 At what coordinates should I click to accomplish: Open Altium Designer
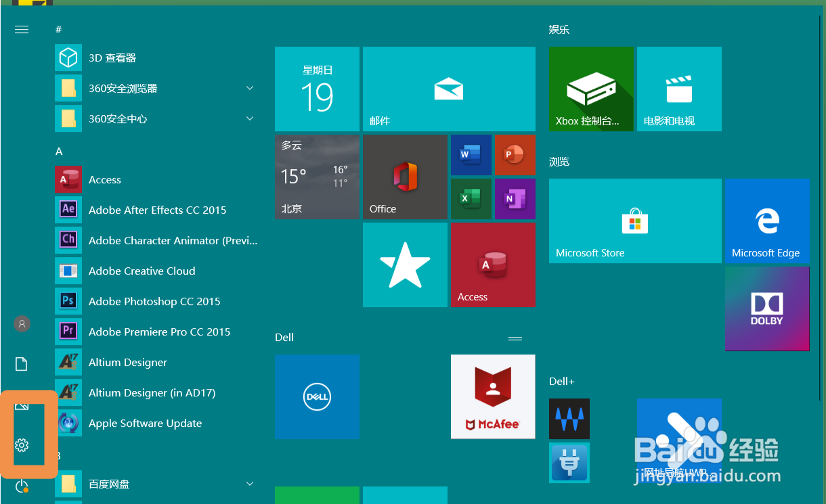[x=156, y=363]
